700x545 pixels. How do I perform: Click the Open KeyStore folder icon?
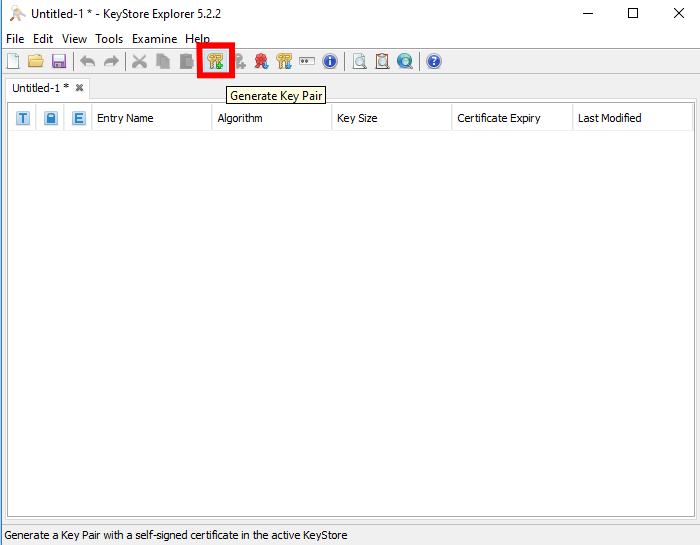click(x=36, y=61)
